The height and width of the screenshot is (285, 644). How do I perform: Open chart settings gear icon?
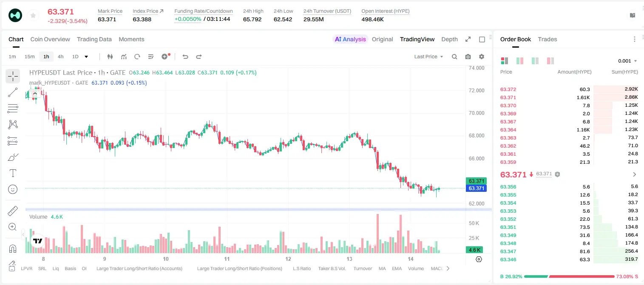(x=482, y=57)
